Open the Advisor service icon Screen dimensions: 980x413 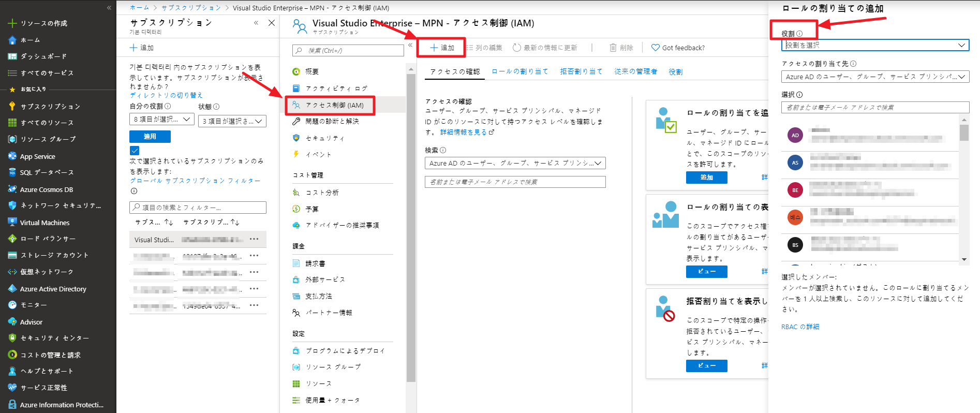point(12,322)
